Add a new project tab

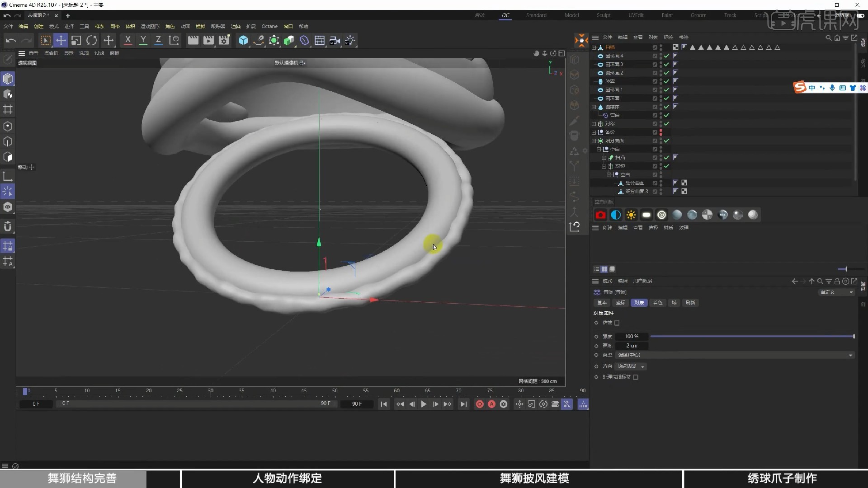pyautogui.click(x=68, y=16)
